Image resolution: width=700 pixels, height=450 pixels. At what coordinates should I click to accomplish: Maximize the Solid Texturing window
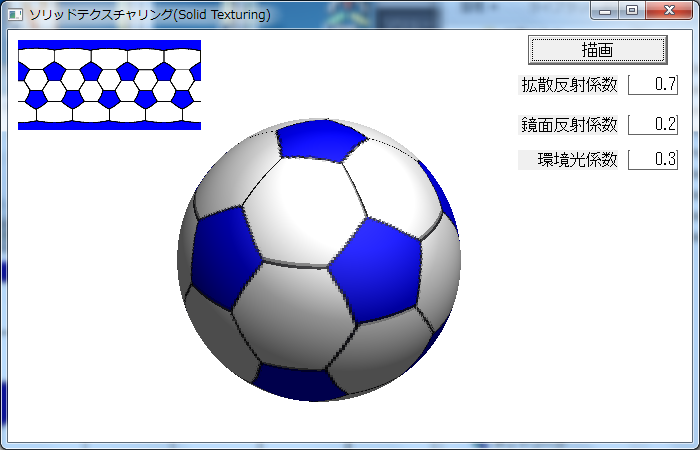pos(632,11)
